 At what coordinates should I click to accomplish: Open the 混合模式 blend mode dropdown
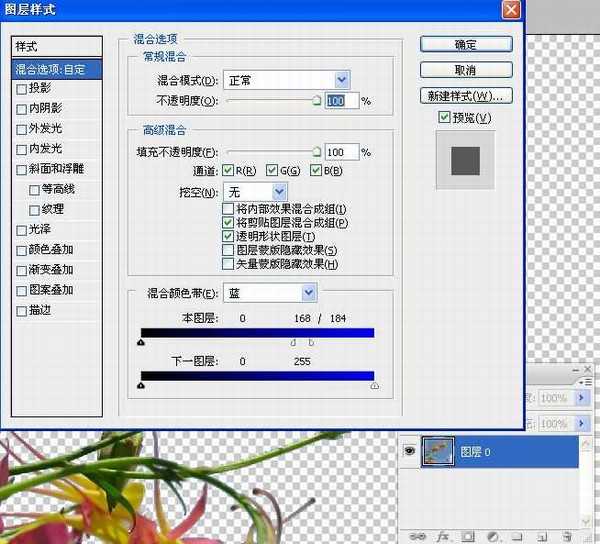tap(342, 80)
